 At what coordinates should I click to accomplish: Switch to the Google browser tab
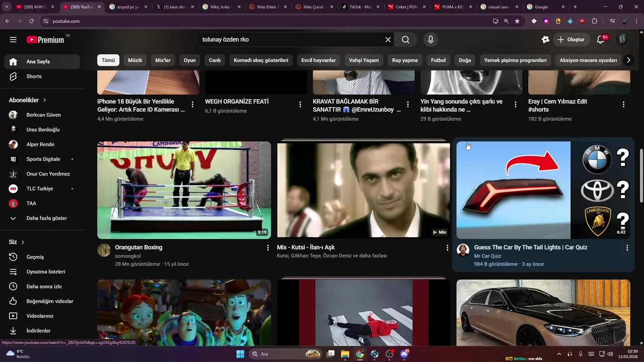click(545, 7)
